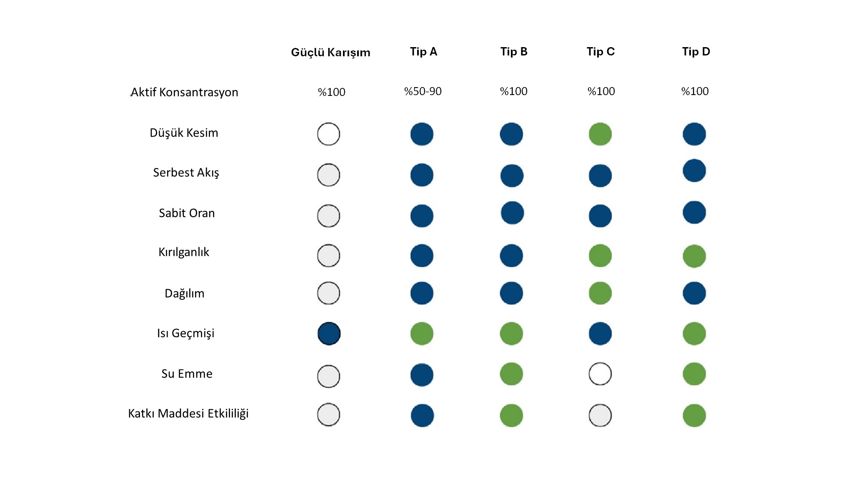
Task: Click the blue Tip A dot for Serbest Akış
Action: (x=422, y=175)
